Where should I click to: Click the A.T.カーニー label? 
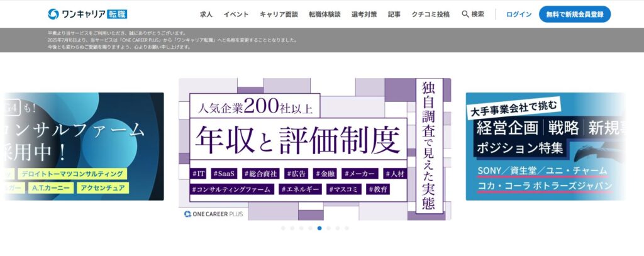[51, 188]
